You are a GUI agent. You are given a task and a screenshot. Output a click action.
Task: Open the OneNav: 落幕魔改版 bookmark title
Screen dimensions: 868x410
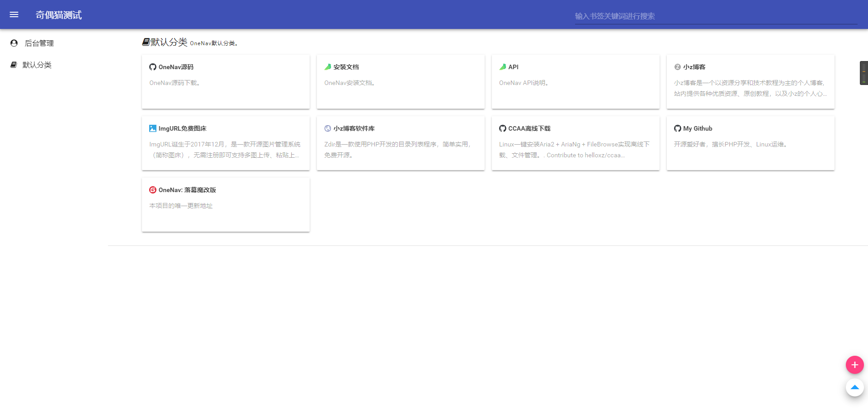pos(187,190)
